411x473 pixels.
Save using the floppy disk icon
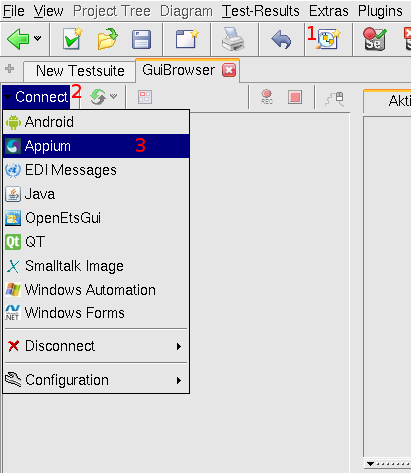tap(142, 39)
